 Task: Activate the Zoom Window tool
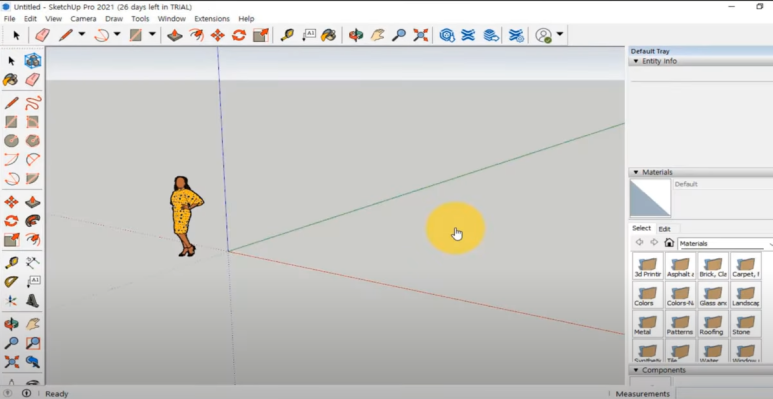33,343
